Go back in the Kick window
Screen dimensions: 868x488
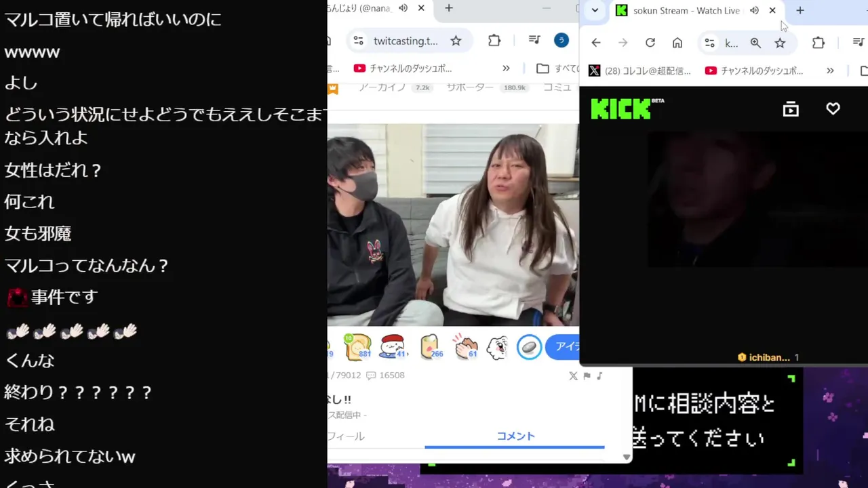tap(596, 43)
